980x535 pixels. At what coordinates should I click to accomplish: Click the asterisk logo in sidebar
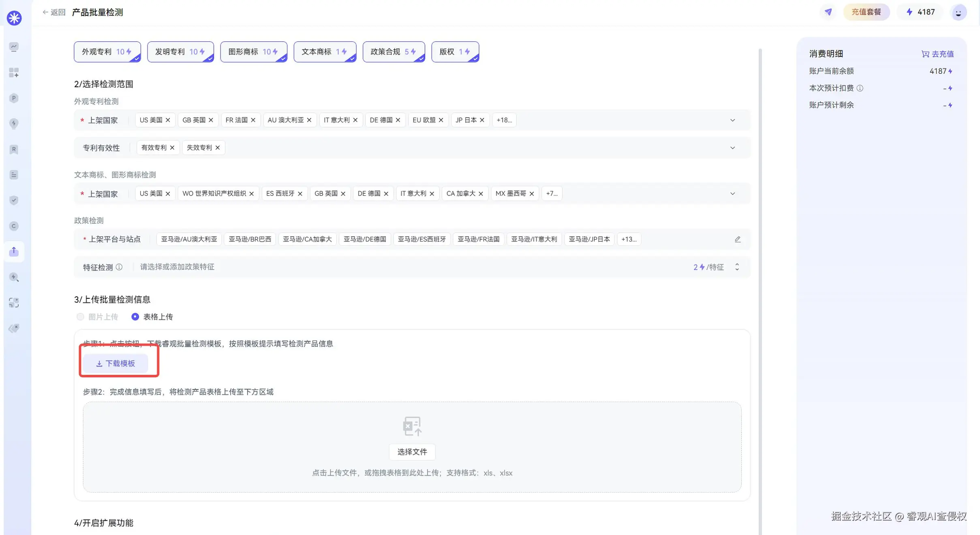tap(14, 18)
